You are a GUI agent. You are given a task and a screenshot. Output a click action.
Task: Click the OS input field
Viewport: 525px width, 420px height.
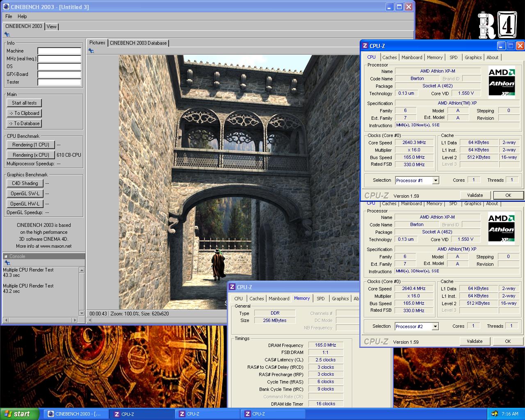pos(59,66)
